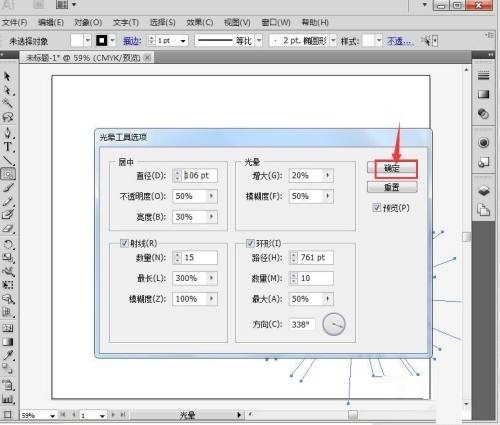
Task: Open the 视图(V) menu
Action: (237, 22)
